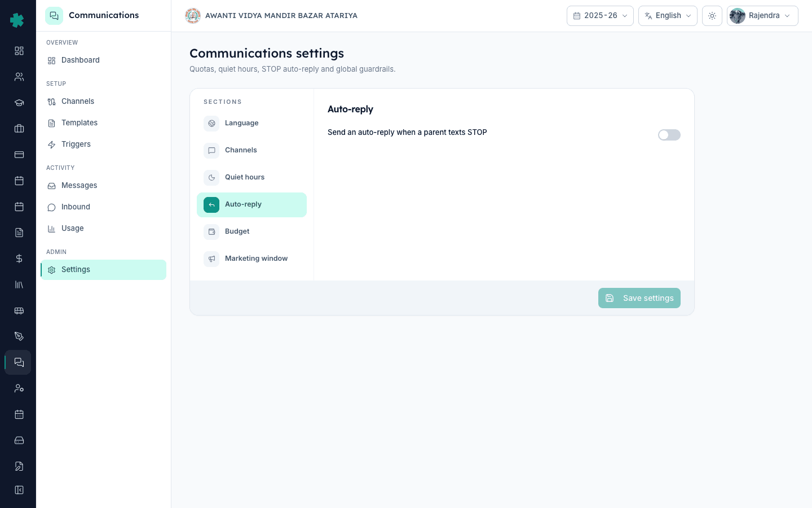Open the bus transport icon in the dark rail
Screen dimensions: 812x508
pos(19,310)
